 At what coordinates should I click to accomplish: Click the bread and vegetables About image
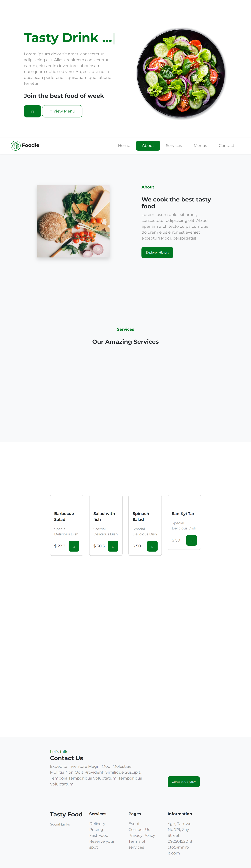point(73,221)
